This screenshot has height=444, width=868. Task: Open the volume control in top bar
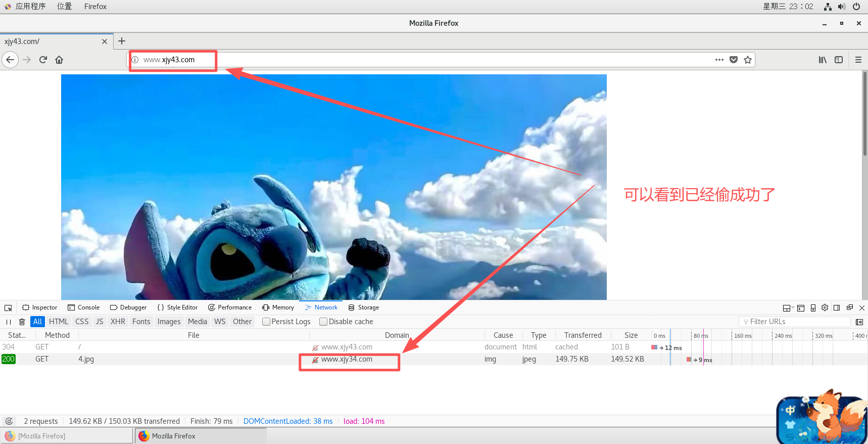pyautogui.click(x=842, y=7)
